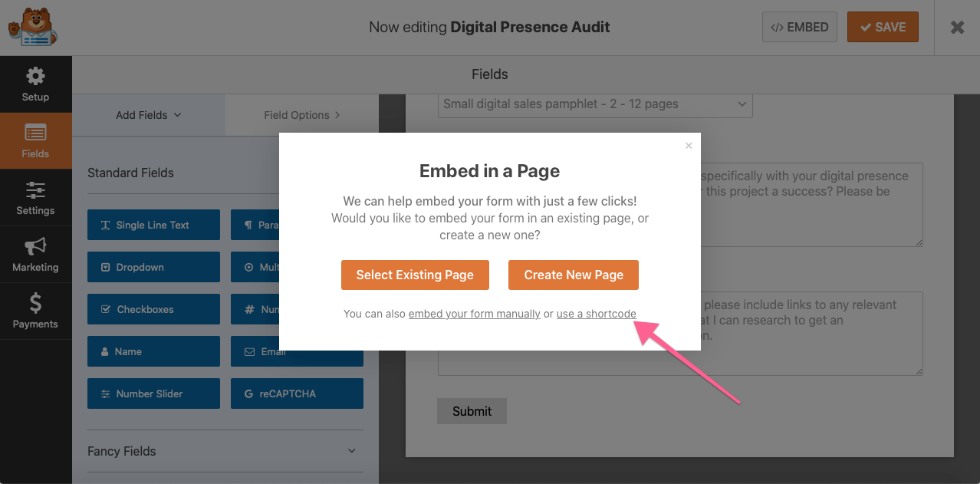Open the Payments dollar section
The width and height of the screenshot is (980, 484).
coord(35,311)
